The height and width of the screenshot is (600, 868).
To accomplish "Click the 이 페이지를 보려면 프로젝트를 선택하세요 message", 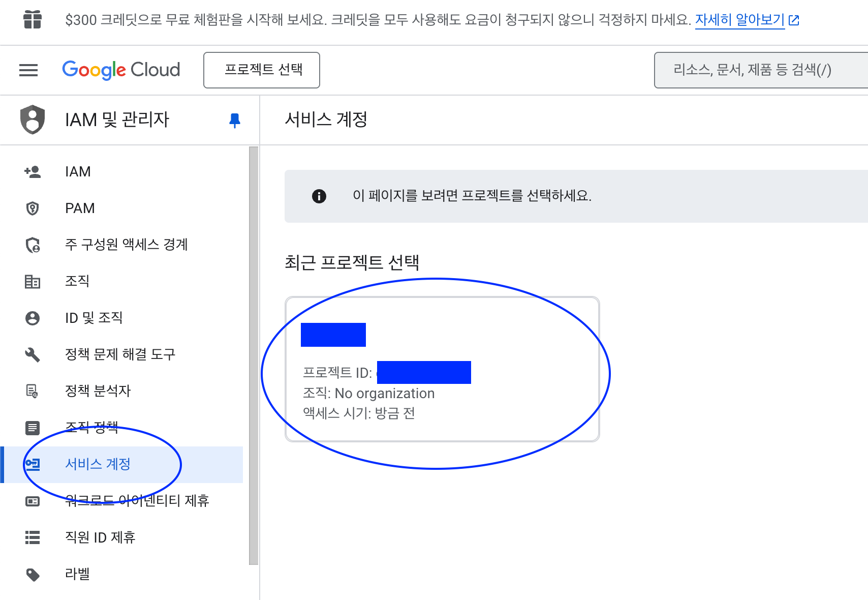I will click(x=472, y=196).
